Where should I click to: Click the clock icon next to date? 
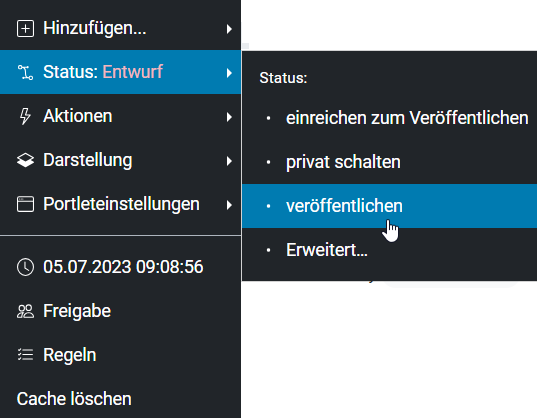click(x=25, y=267)
